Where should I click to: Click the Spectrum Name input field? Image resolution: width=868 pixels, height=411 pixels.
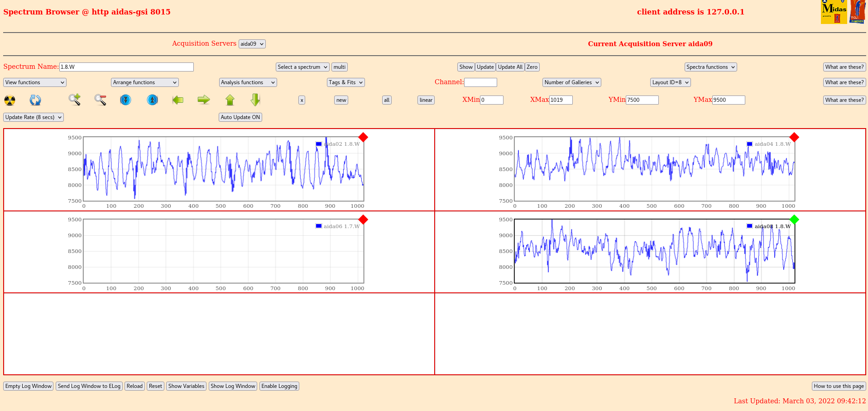click(126, 67)
